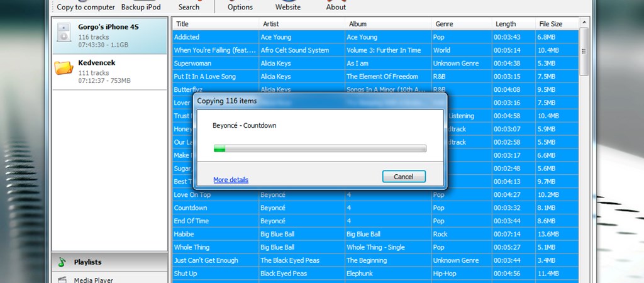Click the Rock genre cell

[462, 234]
